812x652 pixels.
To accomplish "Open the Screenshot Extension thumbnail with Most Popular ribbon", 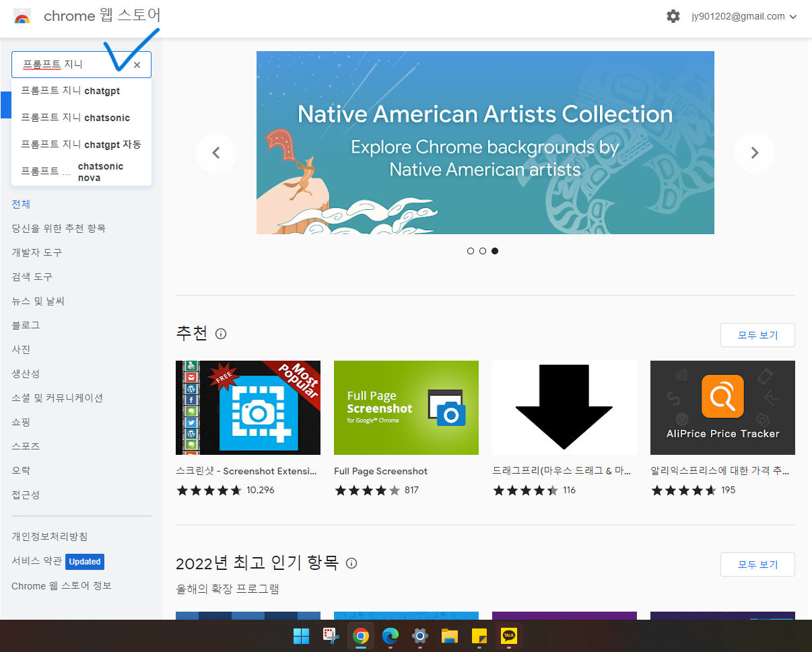I will tap(248, 408).
